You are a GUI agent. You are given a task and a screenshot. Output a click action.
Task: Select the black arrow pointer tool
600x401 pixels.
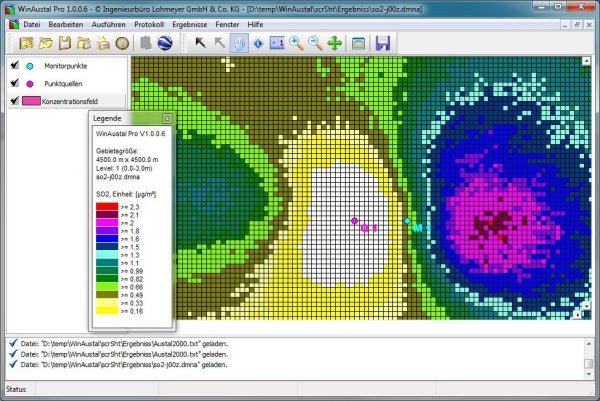(200, 43)
